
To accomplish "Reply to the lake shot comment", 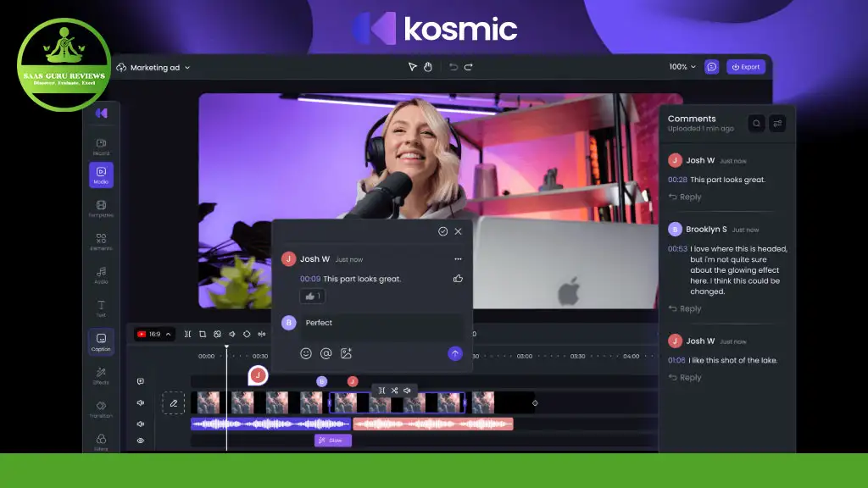I will pos(685,377).
